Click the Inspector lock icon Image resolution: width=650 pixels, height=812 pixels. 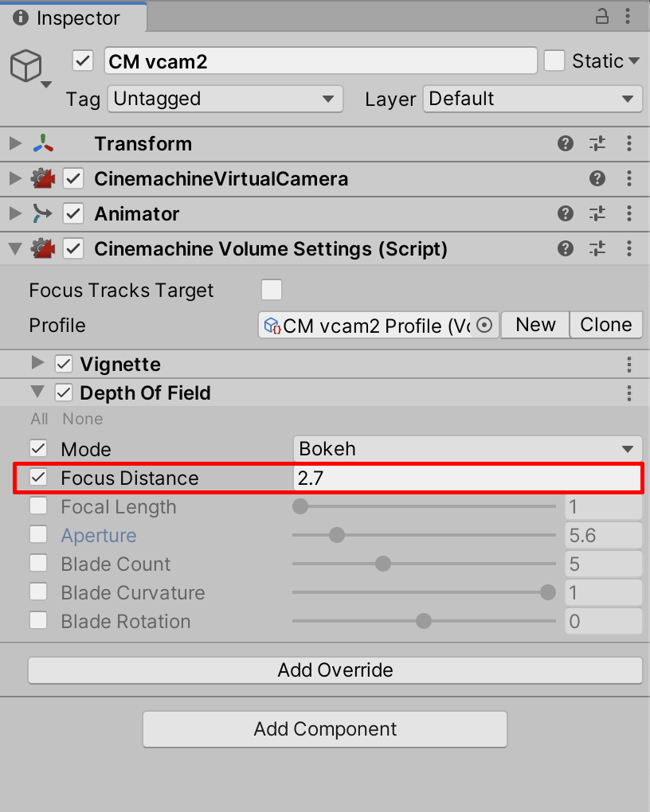pyautogui.click(x=602, y=17)
